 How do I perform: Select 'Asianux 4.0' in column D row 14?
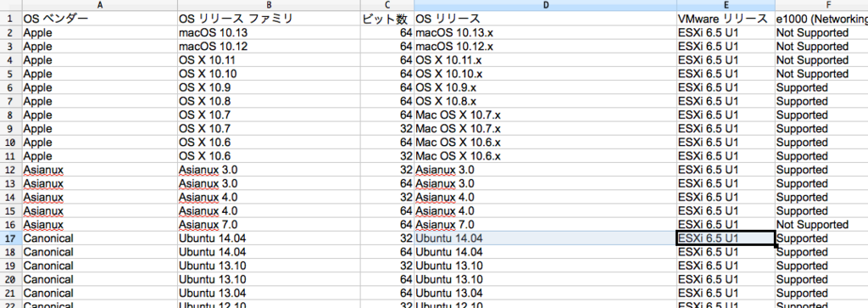coord(545,197)
